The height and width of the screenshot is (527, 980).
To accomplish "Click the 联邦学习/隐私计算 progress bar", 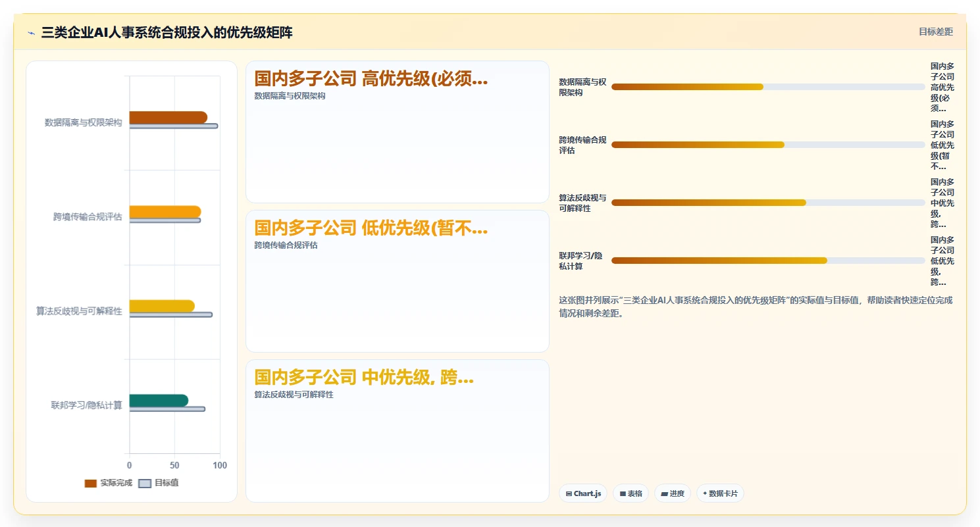I will point(768,261).
